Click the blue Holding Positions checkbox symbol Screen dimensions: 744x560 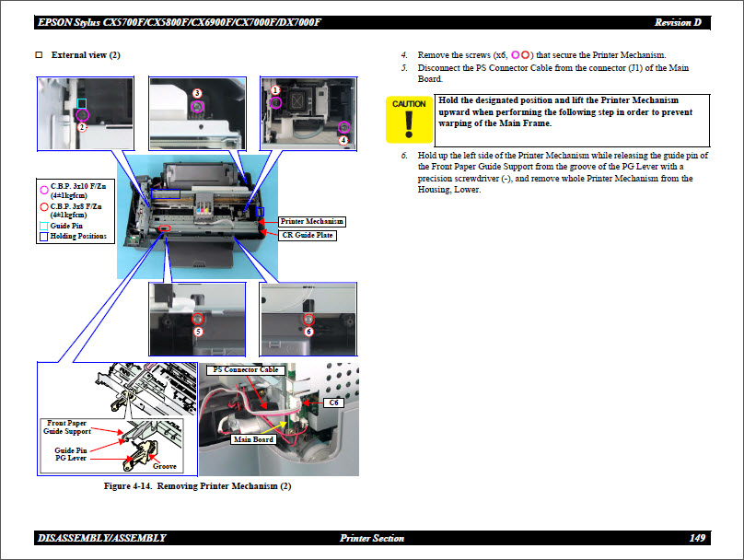pos(43,237)
